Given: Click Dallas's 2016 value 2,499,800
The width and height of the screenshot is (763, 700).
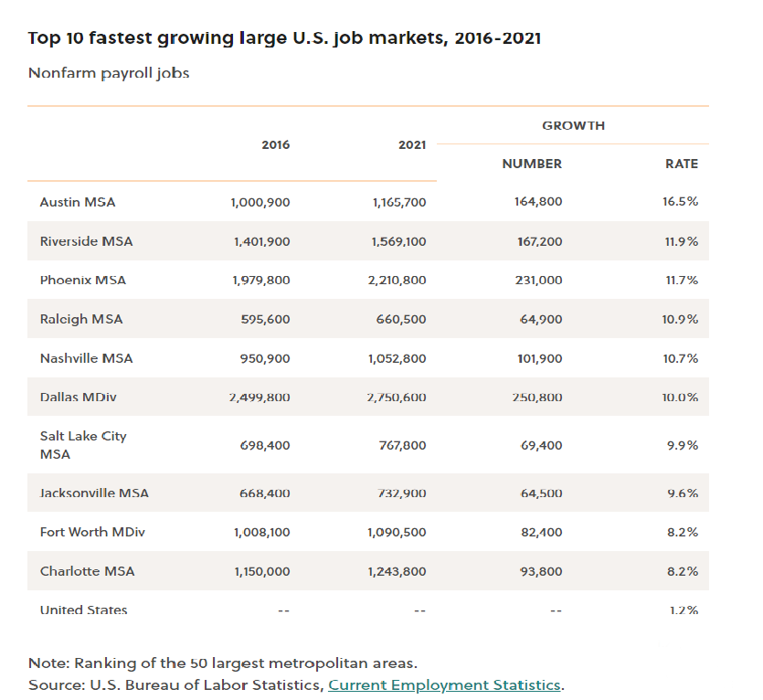Looking at the screenshot, I should [260, 398].
